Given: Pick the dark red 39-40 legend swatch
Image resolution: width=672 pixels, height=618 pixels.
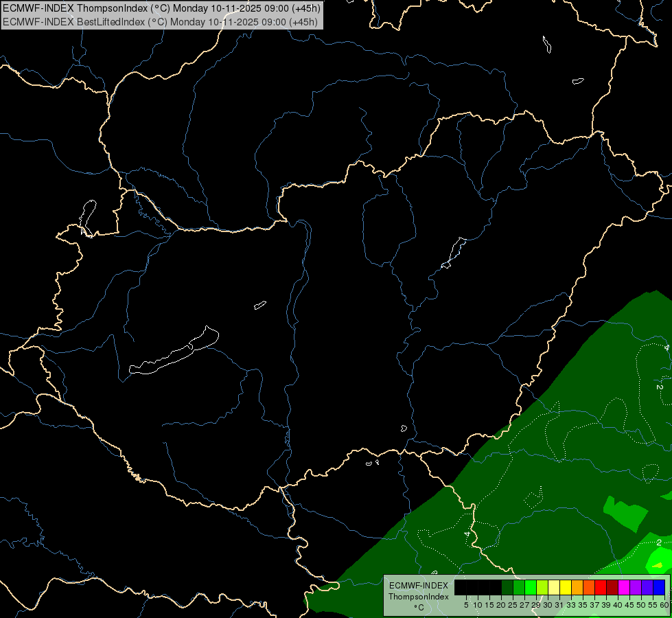Looking at the screenshot, I should tap(612, 587).
